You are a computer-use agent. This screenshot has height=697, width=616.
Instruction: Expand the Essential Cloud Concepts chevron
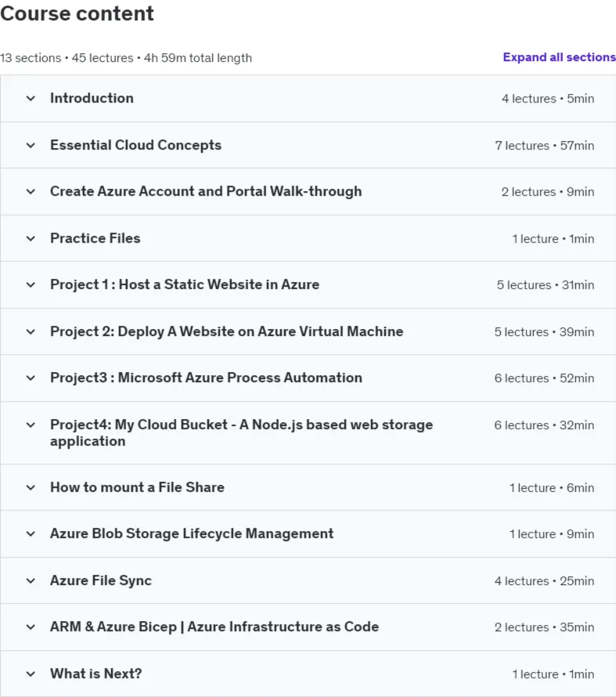[31, 146]
